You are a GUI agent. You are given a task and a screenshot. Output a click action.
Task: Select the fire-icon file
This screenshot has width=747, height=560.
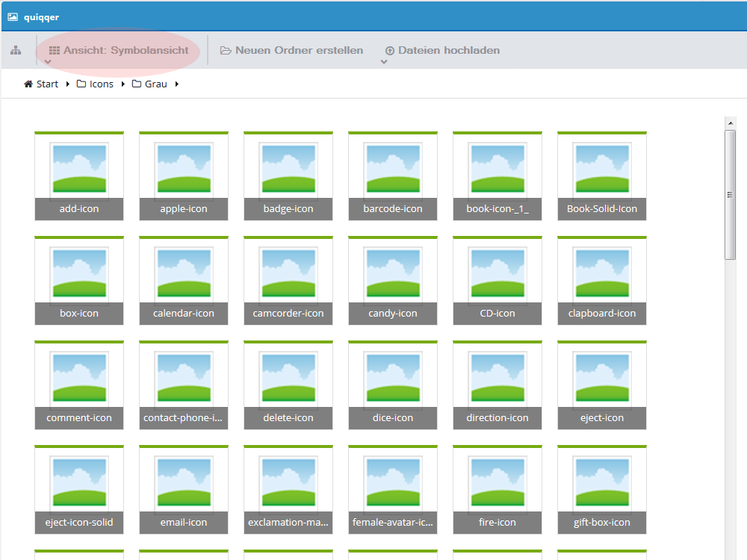[x=498, y=490]
